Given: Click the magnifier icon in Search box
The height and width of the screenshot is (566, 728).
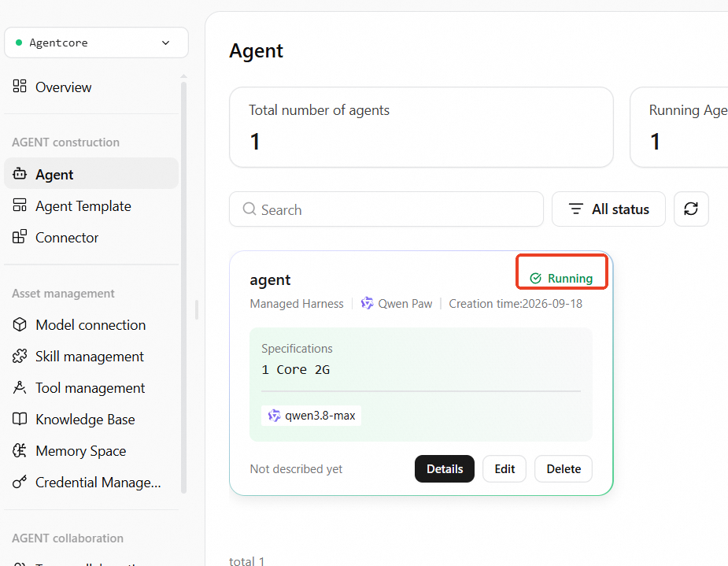Looking at the screenshot, I should (249, 209).
